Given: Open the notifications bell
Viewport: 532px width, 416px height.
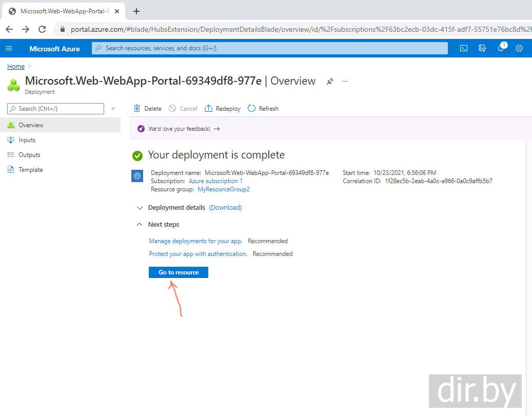Looking at the screenshot, I should tap(501, 48).
